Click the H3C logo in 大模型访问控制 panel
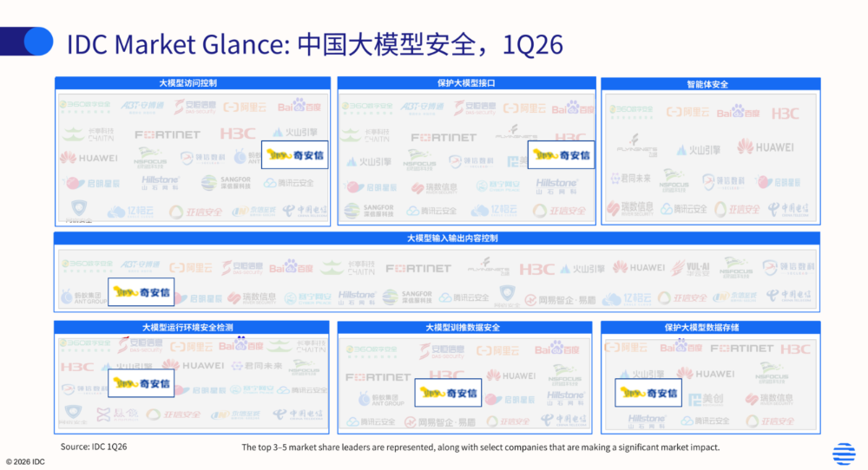The width and height of the screenshot is (868, 470). tap(238, 134)
